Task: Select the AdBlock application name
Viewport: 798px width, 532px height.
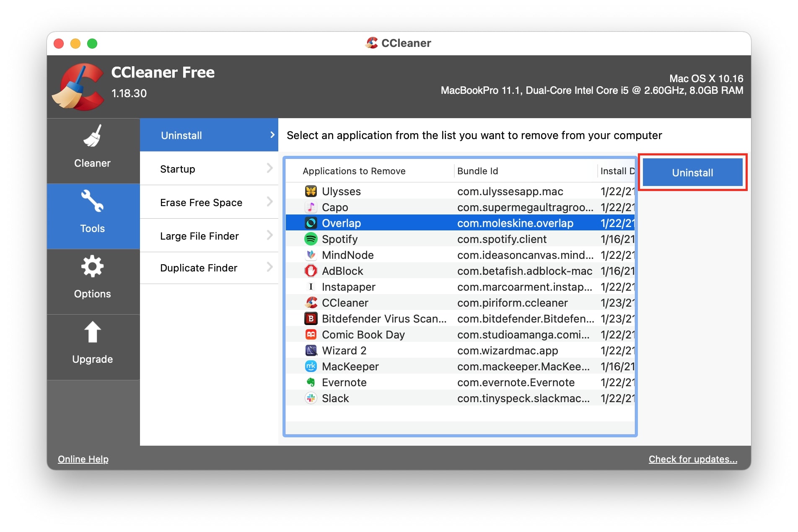Action: click(x=342, y=271)
